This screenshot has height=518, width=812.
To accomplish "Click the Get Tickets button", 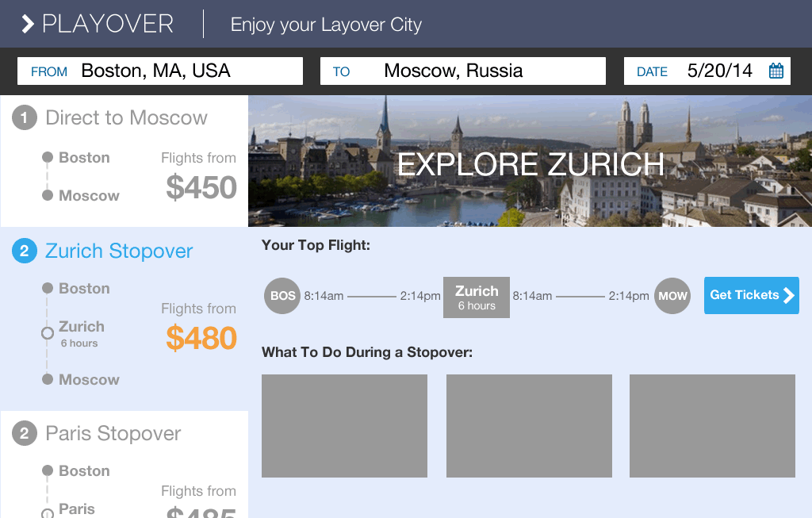I will pos(752,295).
